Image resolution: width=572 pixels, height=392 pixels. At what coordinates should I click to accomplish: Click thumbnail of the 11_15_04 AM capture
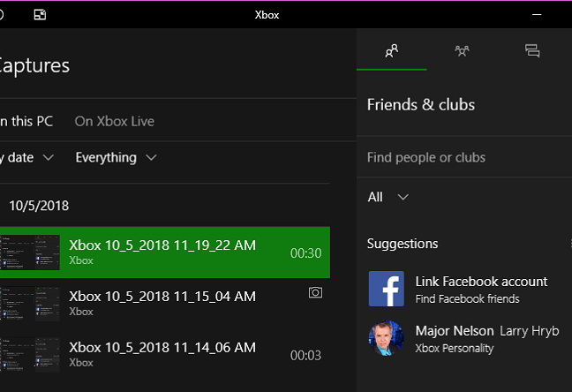[x=30, y=304]
